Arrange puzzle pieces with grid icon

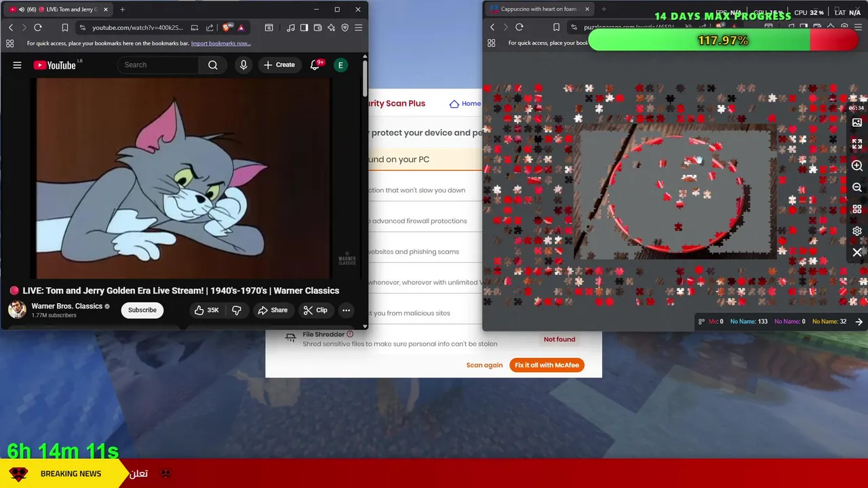click(x=857, y=209)
